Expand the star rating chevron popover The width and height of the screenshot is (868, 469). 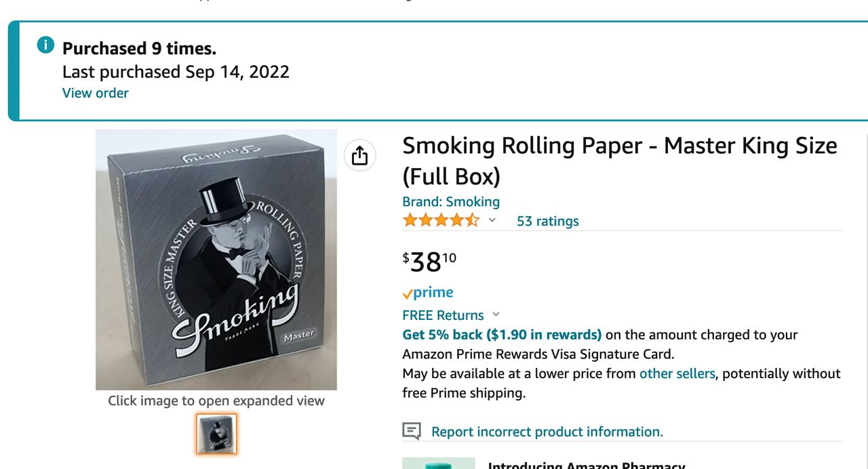pos(492,220)
